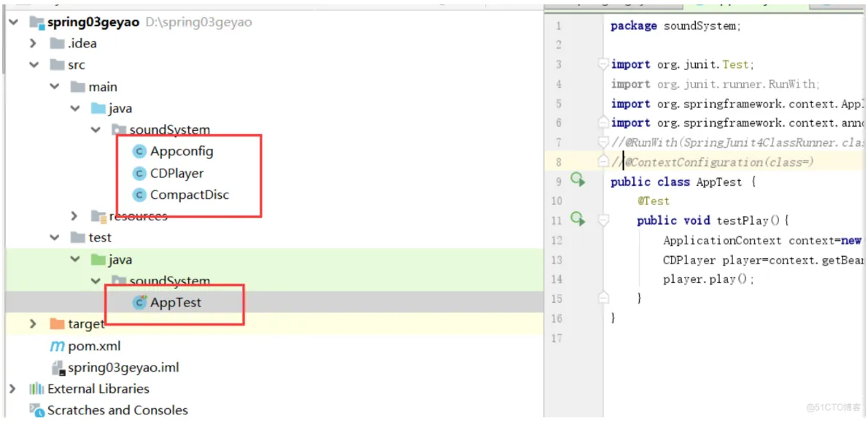
Task: Collapse the java folder under test
Action: point(75,259)
